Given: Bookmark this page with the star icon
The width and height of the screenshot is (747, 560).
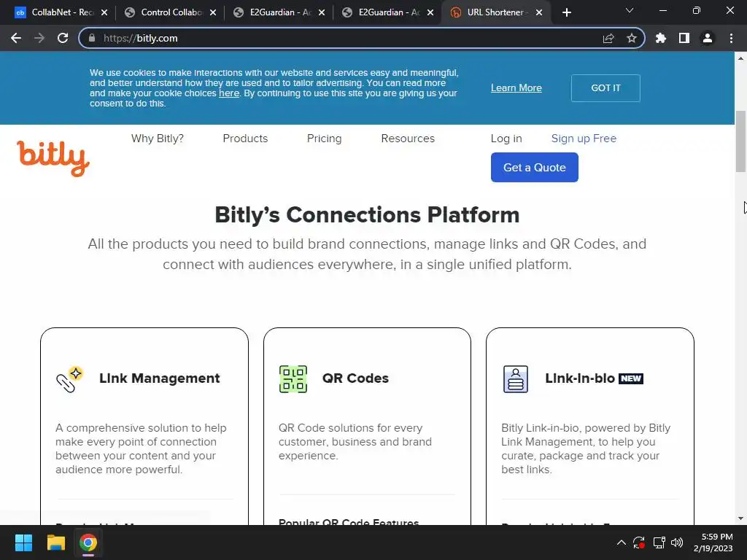Looking at the screenshot, I should tap(632, 38).
